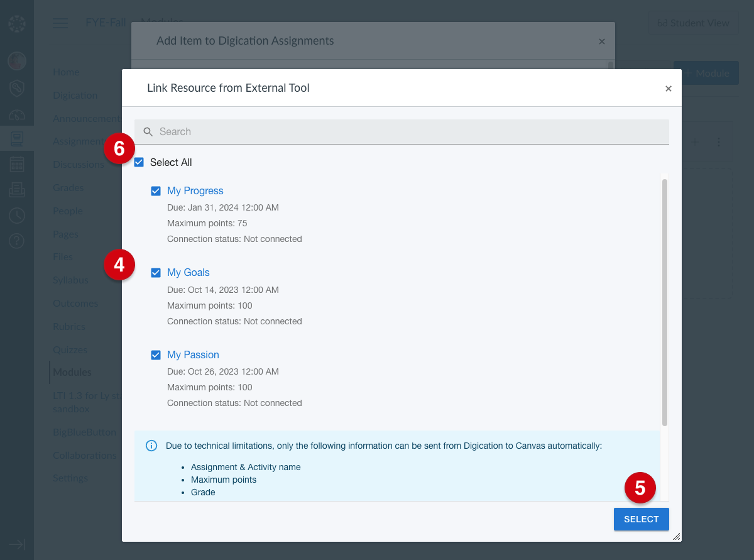Click My Passion 'Due: Oct 26, 2023' text
The width and height of the screenshot is (754, 560).
click(x=223, y=371)
